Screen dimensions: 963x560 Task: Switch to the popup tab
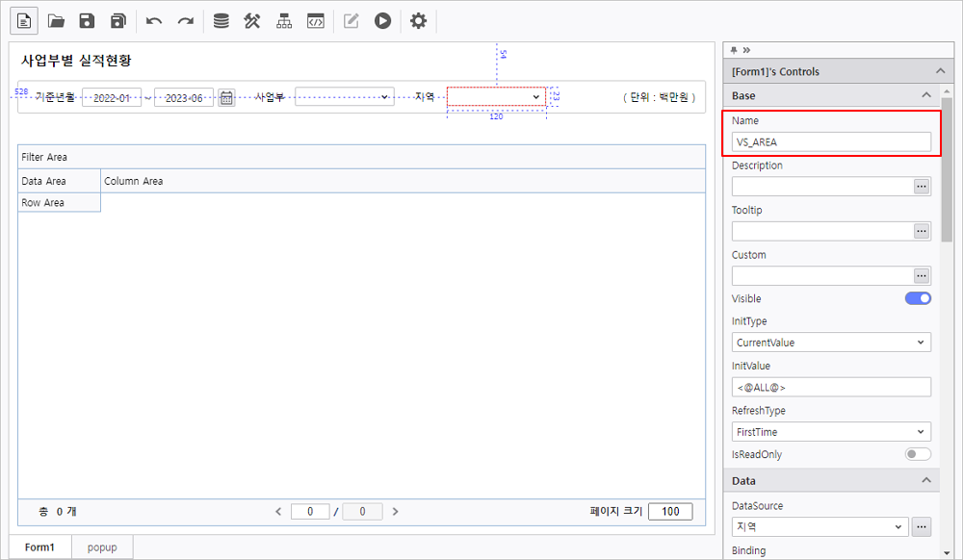[102, 547]
